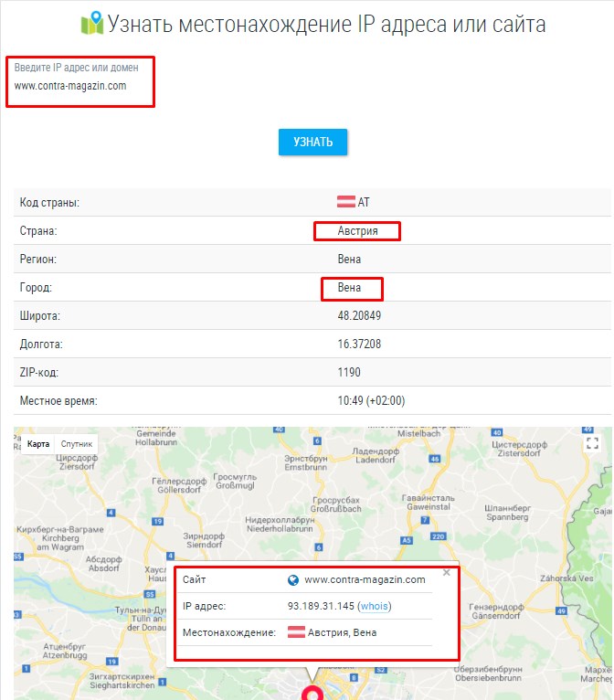Image resolution: width=614 pixels, height=700 pixels.
Task: Click the red location marker on map
Action: [312, 694]
